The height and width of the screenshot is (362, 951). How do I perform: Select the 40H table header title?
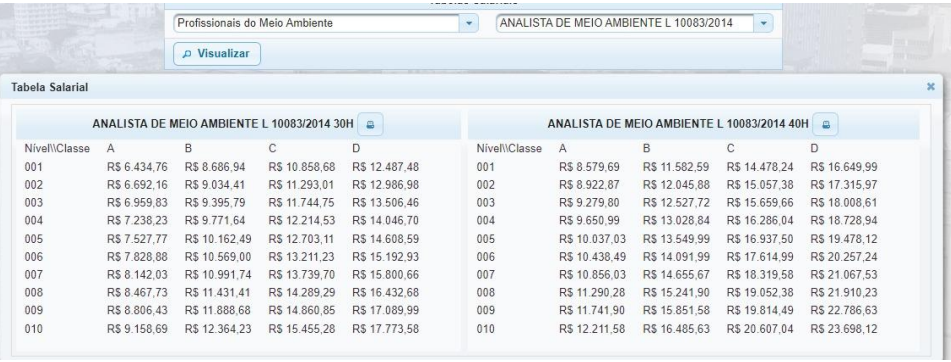coord(677,124)
